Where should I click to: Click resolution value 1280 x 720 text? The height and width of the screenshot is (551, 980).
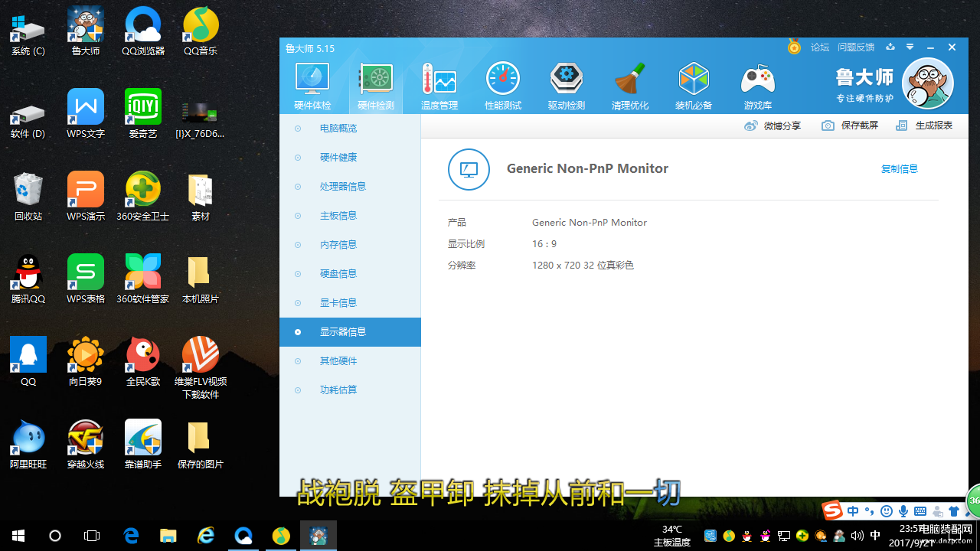583,266
